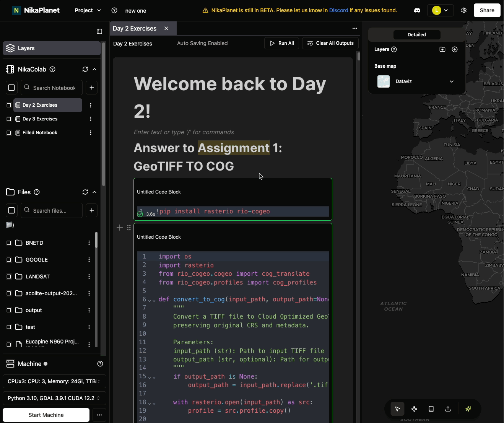Viewport: 504px width, 423px height.
Task: Add new layer with plus circle icon
Action: pos(455,49)
